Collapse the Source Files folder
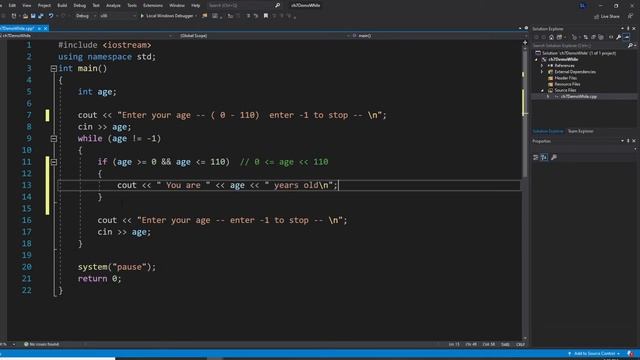The width and height of the screenshot is (640, 360). [x=542, y=90]
